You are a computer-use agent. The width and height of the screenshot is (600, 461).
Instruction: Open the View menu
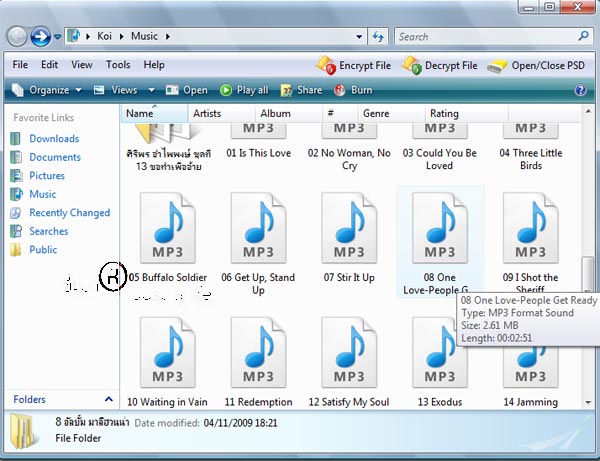(82, 65)
